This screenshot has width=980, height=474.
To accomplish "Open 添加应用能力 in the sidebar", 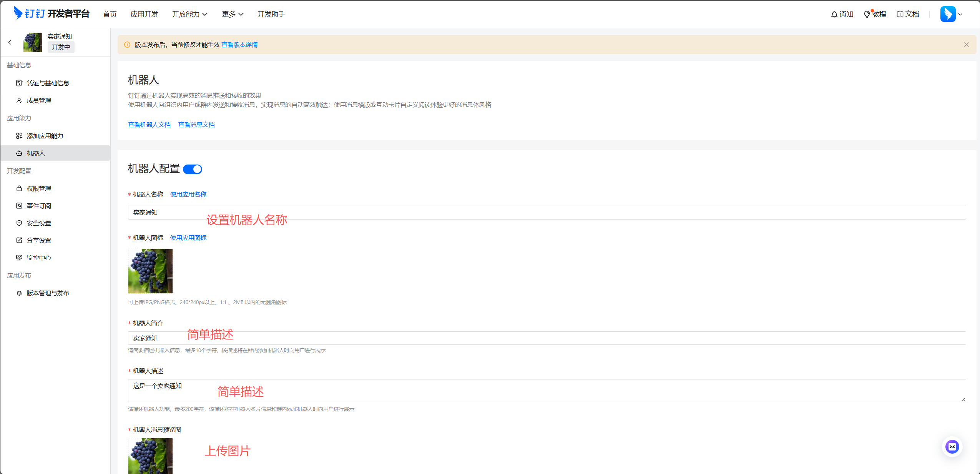I will pyautogui.click(x=55, y=136).
